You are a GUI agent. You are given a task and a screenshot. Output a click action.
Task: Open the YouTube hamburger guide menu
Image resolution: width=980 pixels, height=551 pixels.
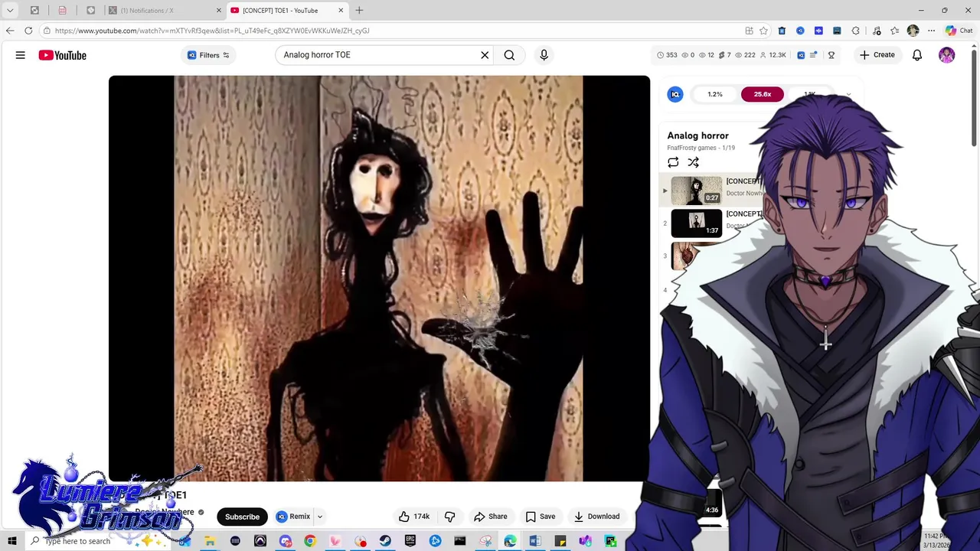[x=21, y=55]
